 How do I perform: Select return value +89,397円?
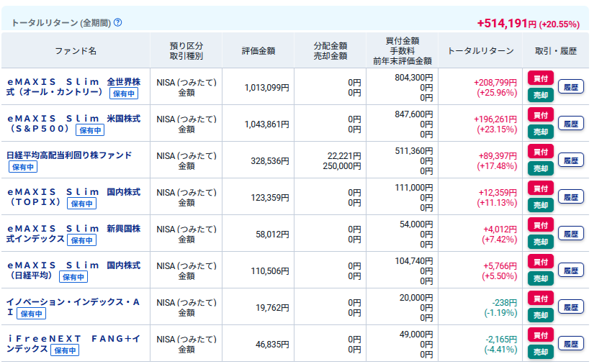(x=498, y=156)
